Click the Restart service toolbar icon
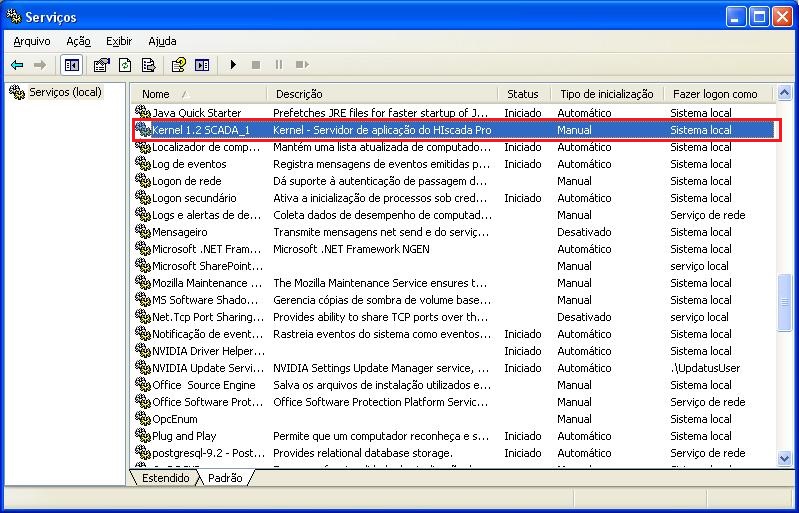Image resolution: width=799 pixels, height=513 pixels. point(302,65)
